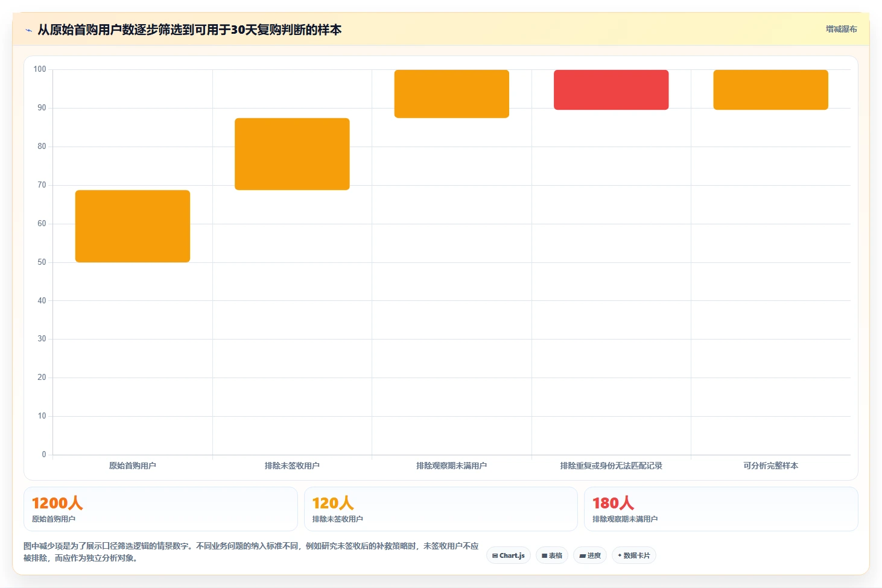Click the footnote text starting 图中减少项
The width and height of the screenshot is (882, 588).
251,552
